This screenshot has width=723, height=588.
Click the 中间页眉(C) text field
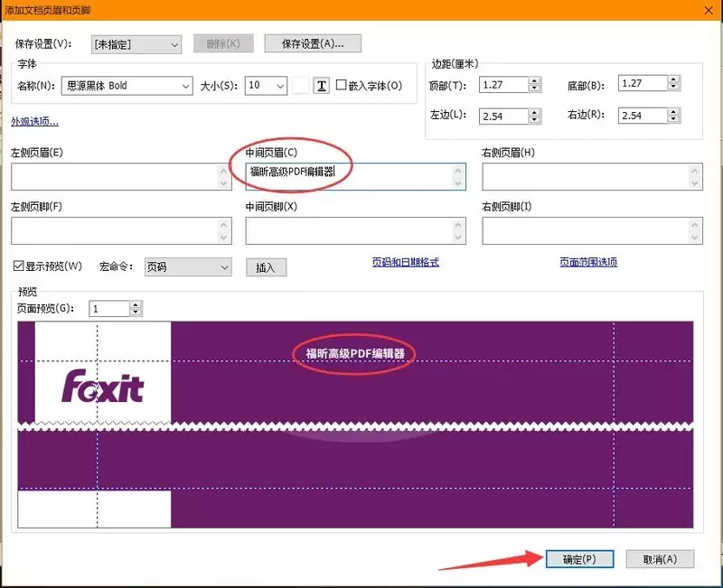pyautogui.click(x=354, y=177)
